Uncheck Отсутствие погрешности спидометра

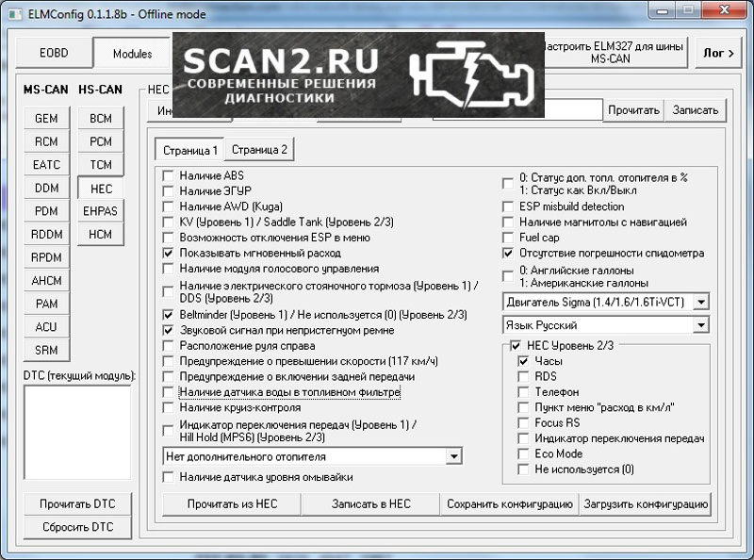pyautogui.click(x=508, y=253)
